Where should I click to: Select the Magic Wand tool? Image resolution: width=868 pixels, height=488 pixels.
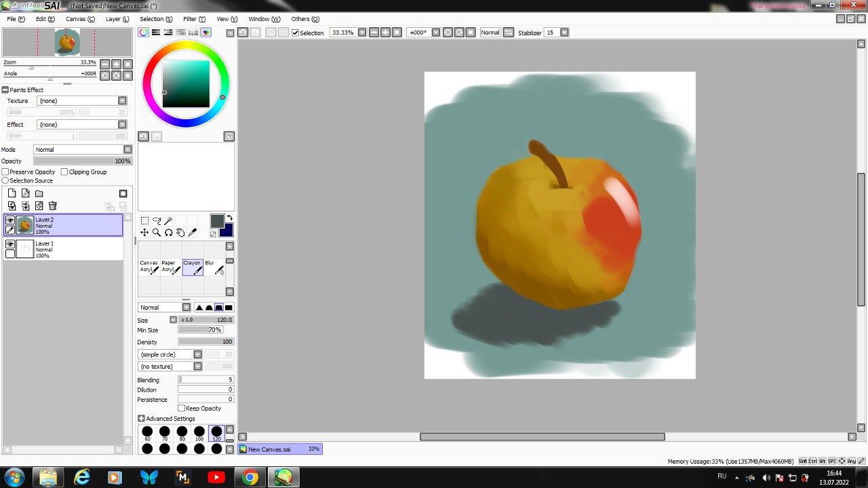168,220
